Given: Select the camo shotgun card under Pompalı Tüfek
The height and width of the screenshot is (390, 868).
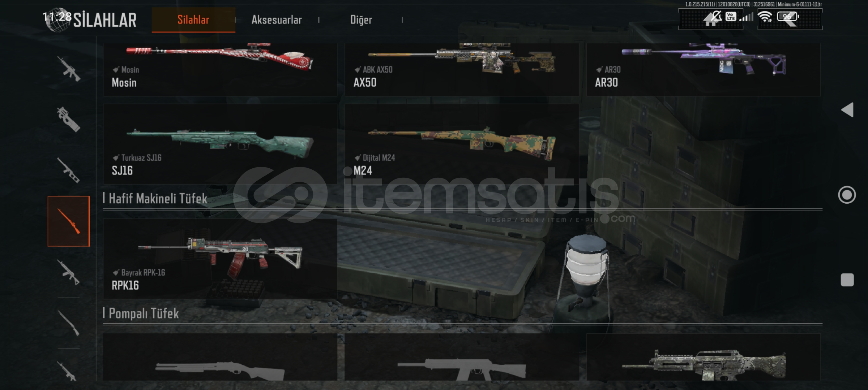Looking at the screenshot, I should (x=704, y=357).
